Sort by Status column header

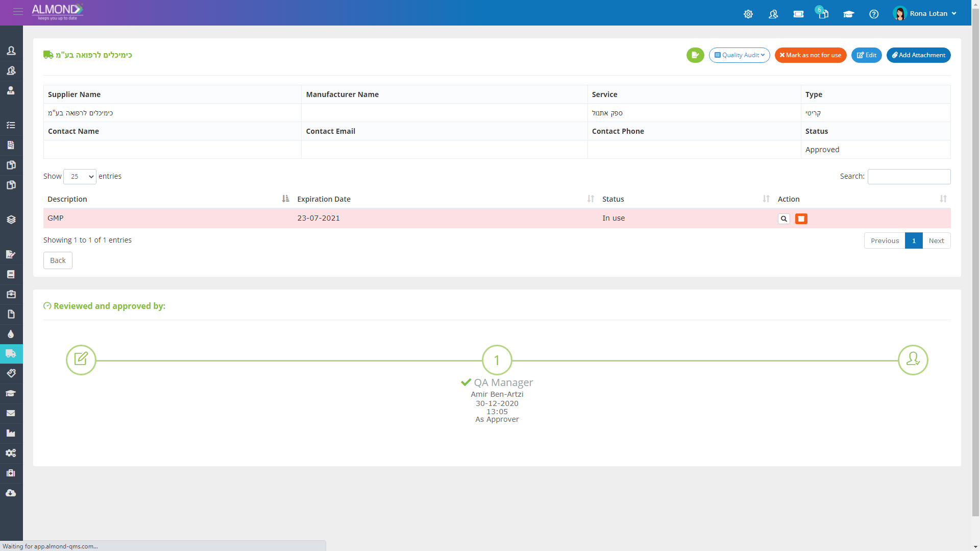[x=685, y=199]
